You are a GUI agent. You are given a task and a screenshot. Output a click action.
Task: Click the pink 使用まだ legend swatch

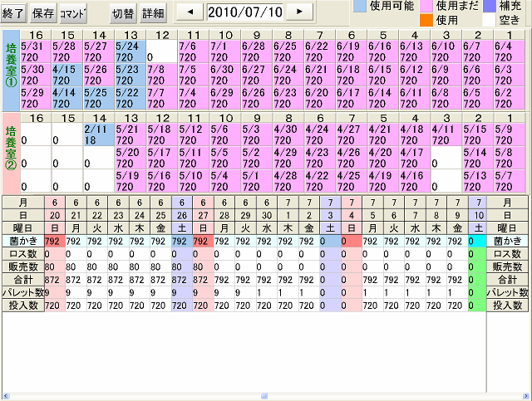tap(426, 6)
